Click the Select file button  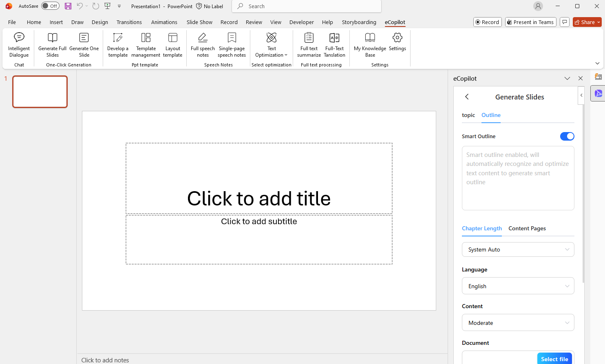554,358
